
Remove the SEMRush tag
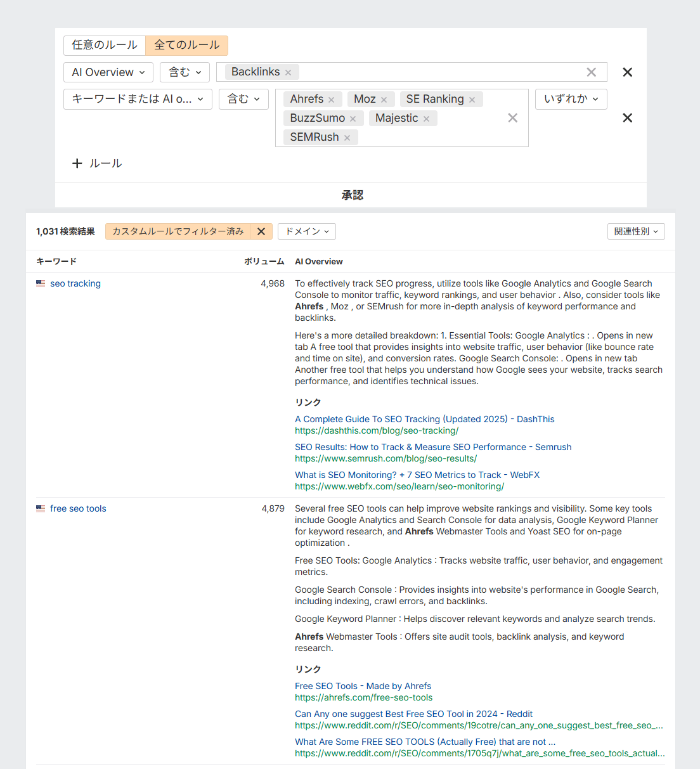pos(347,137)
